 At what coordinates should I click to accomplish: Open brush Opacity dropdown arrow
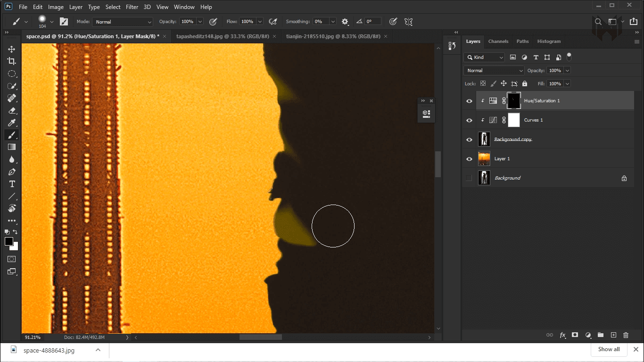pos(200,22)
